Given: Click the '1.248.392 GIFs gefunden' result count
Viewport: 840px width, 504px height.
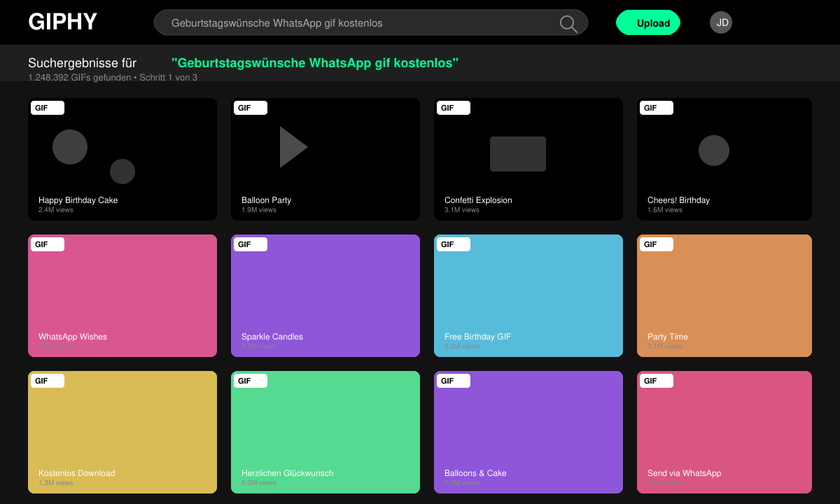Looking at the screenshot, I should point(79,78).
